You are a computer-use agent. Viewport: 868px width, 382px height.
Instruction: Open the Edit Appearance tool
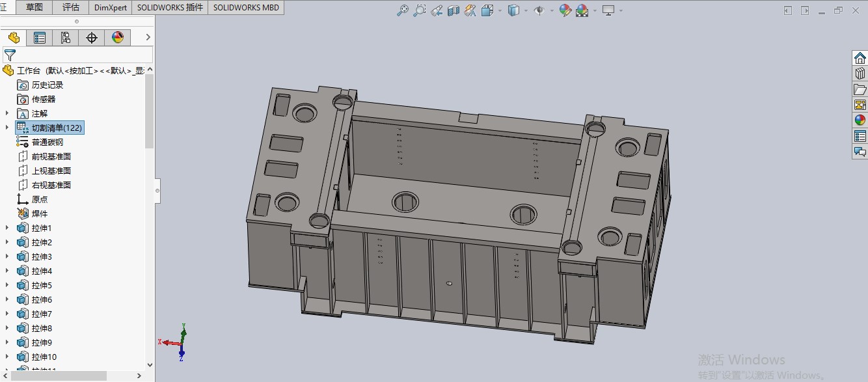click(x=564, y=10)
